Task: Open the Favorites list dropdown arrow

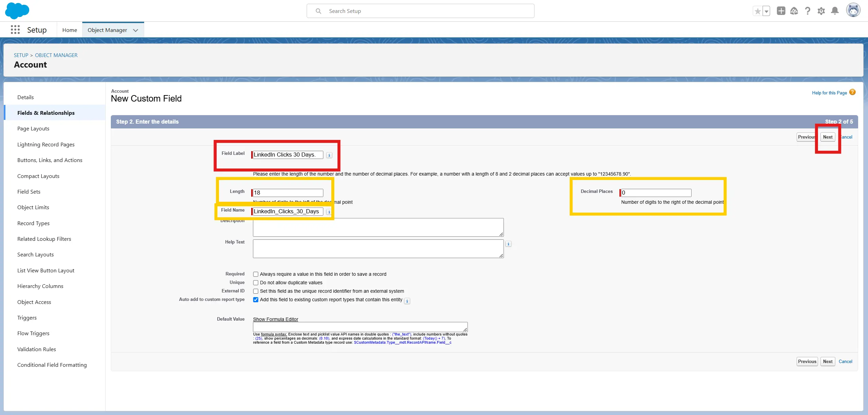Action: (766, 11)
